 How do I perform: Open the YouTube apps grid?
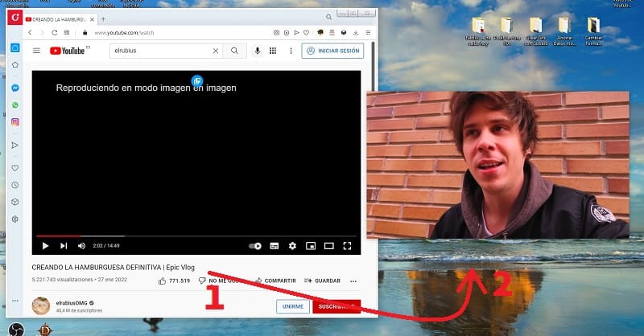273,51
